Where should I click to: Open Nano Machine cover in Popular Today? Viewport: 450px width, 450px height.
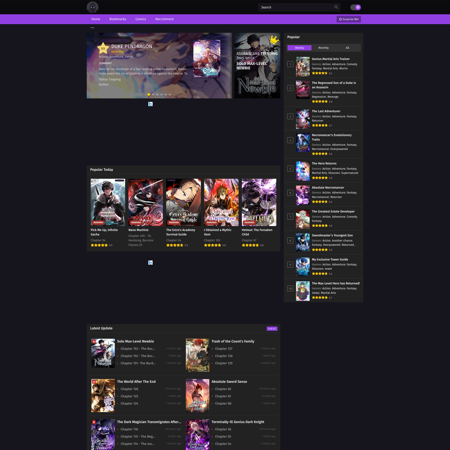(x=146, y=202)
